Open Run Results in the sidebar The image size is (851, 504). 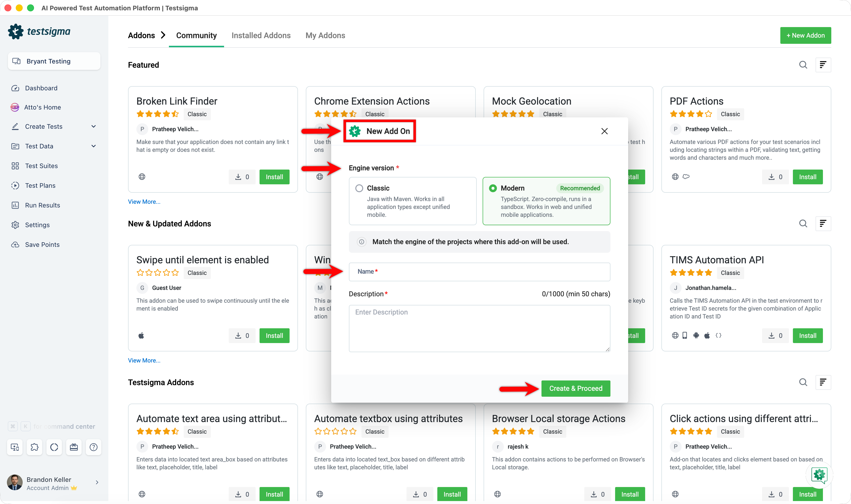click(42, 205)
